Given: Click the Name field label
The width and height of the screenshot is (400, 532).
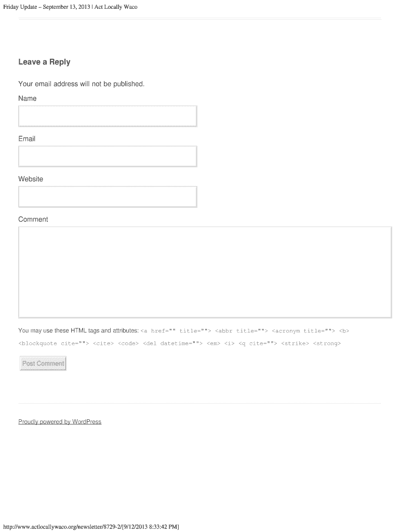Looking at the screenshot, I should (x=28, y=99).
